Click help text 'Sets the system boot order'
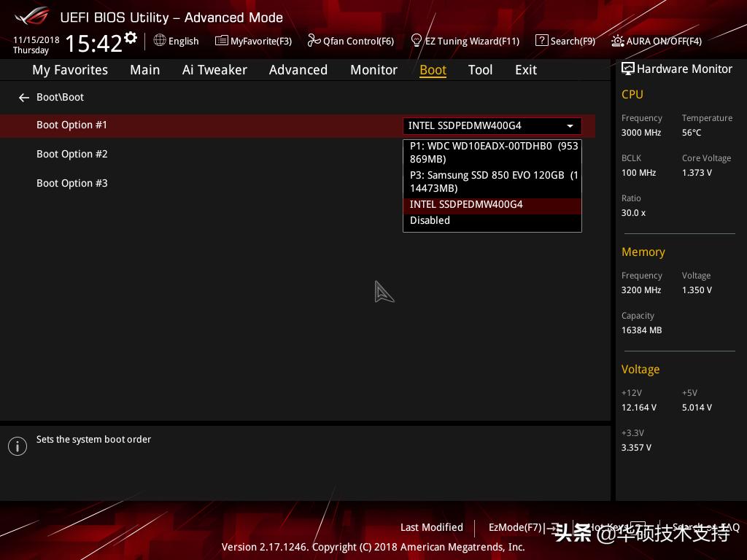Screen dimensions: 747x560 [x=93, y=439]
